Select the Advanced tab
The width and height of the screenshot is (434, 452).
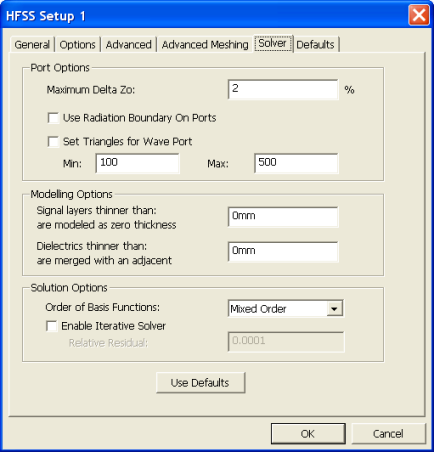click(128, 44)
